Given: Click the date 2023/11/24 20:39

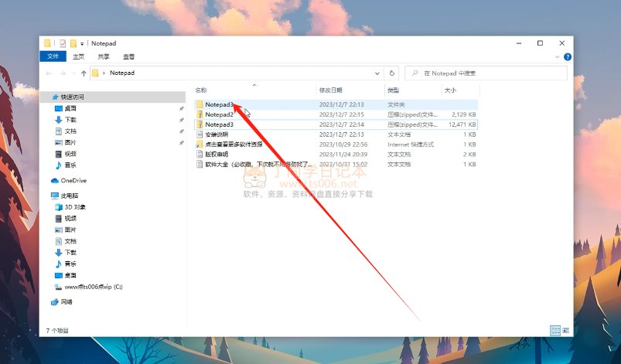Looking at the screenshot, I should 343,155.
